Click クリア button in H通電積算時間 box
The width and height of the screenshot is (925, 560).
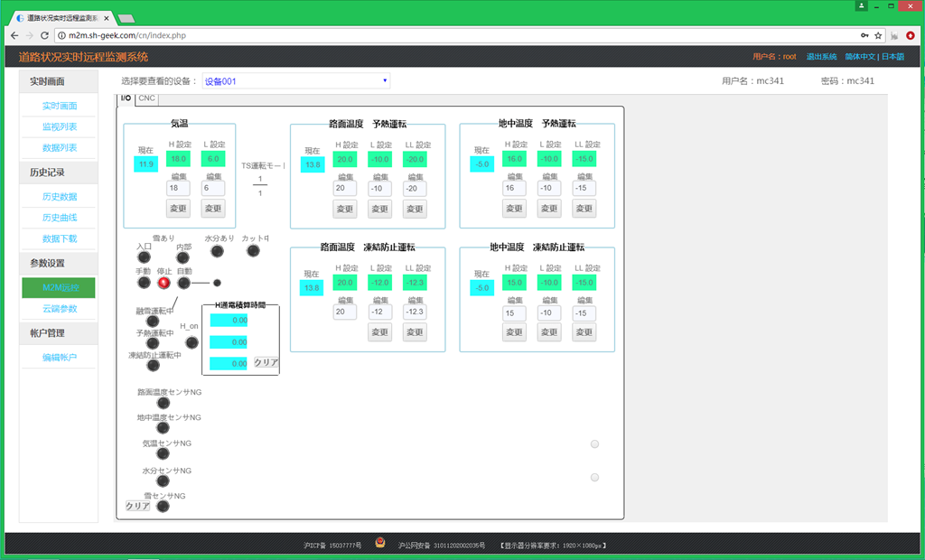(x=266, y=362)
